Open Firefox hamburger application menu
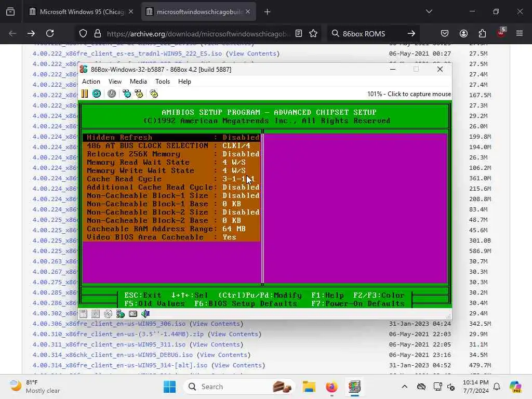Image resolution: width=532 pixels, height=399 pixels. click(520, 33)
